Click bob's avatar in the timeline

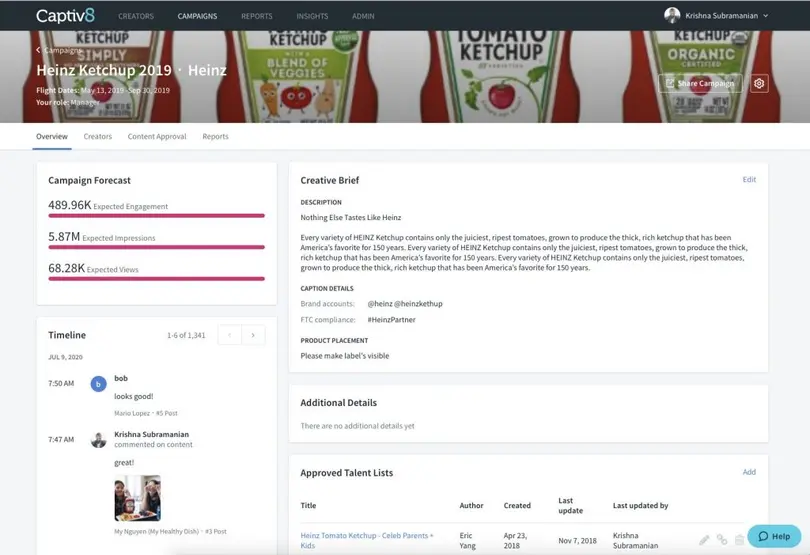(98, 384)
